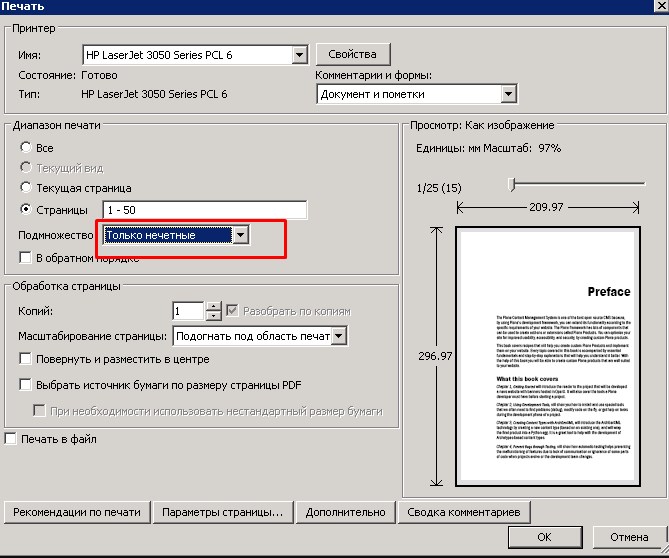Enable Выбрать источник бумаги по размеру PDF
The image size is (669, 558).
[x=26, y=385]
